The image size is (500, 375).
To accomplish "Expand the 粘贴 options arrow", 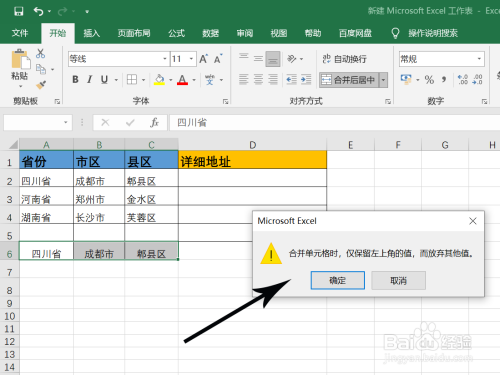I will (21, 86).
